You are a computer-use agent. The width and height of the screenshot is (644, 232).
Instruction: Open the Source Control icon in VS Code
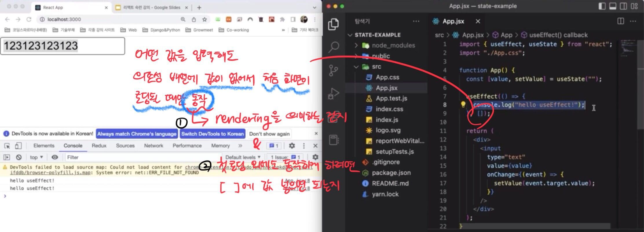[334, 70]
